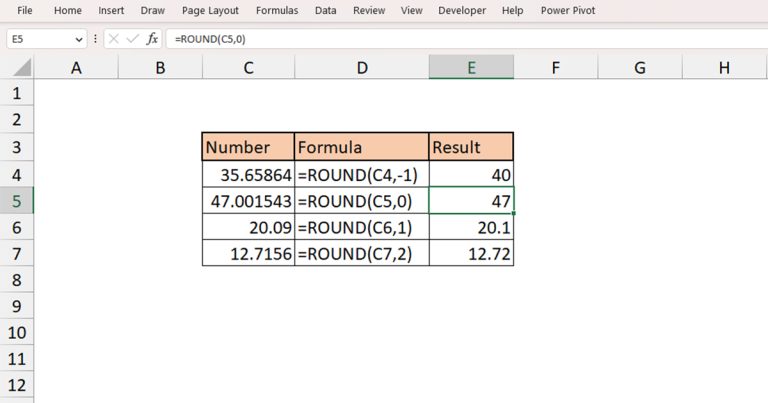Select the result cell showing 12.72

pyautogui.click(x=471, y=254)
